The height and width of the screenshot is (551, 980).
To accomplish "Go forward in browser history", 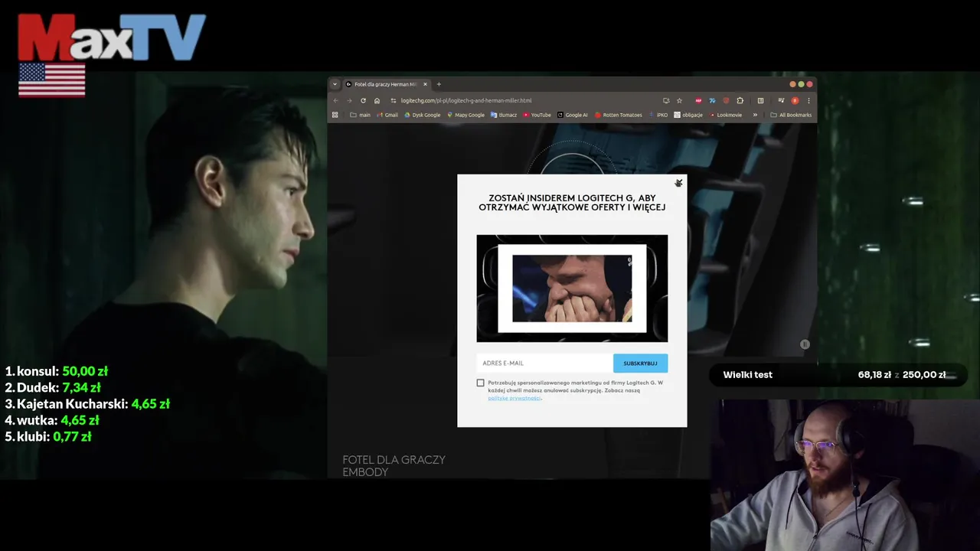I will [349, 100].
